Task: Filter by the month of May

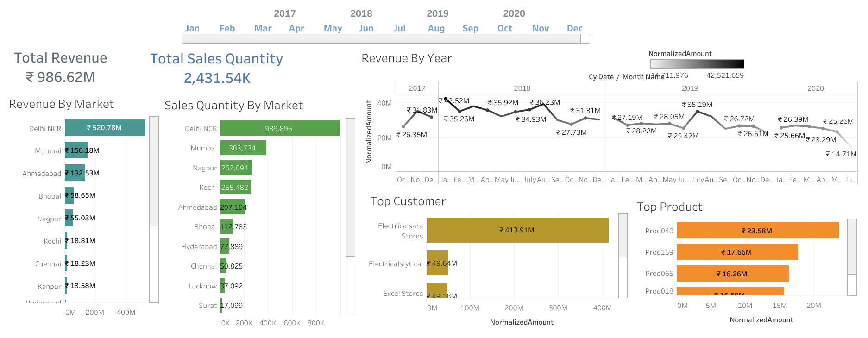Action: [333, 28]
